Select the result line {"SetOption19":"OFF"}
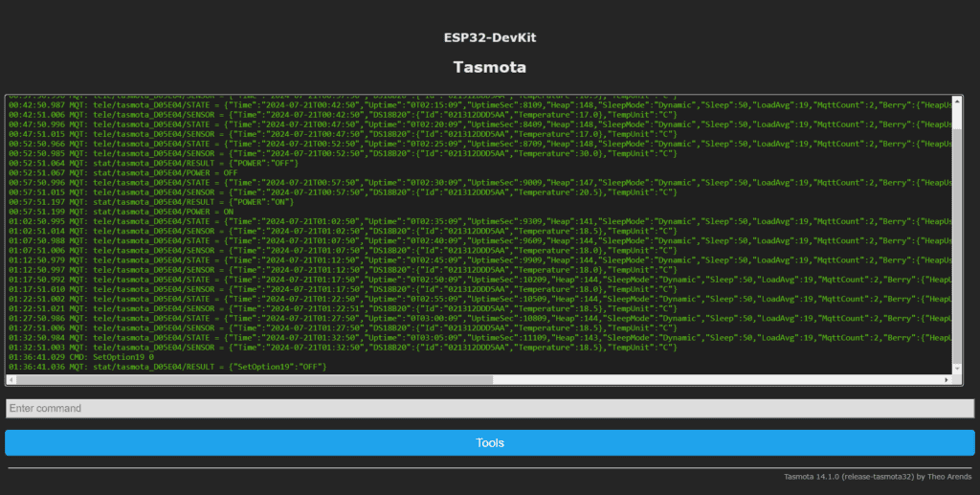 click(x=167, y=367)
